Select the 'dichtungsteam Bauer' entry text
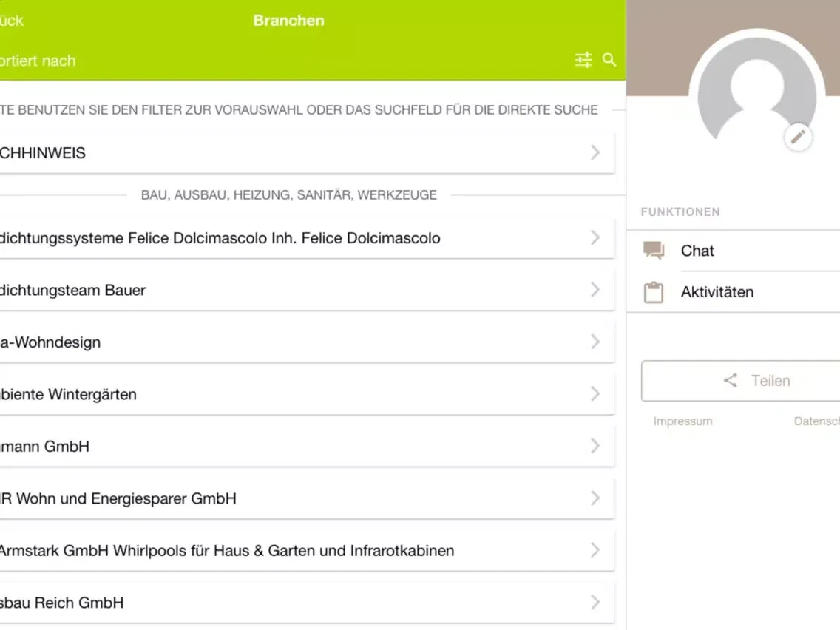Screen dimensions: 840x630 72,290
